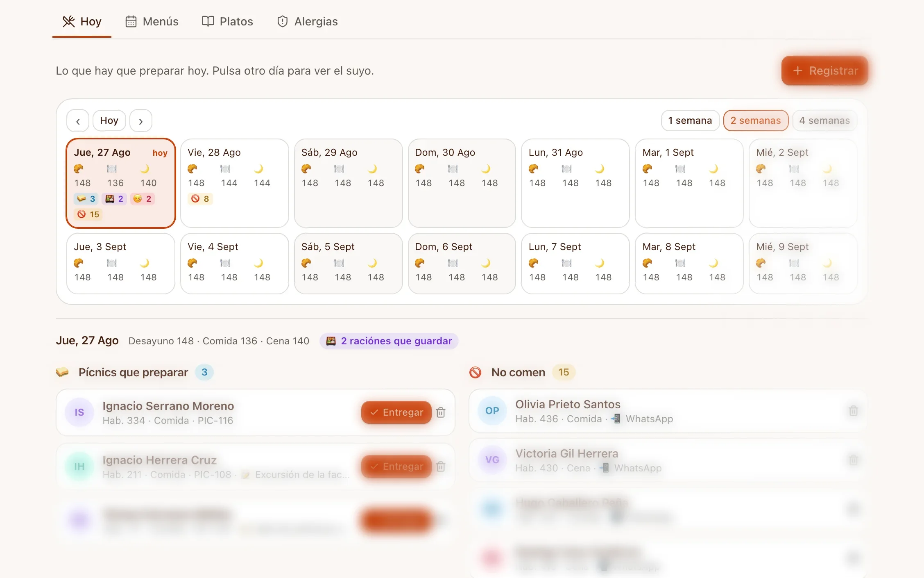Go to previous period with left chevron

[78, 121]
